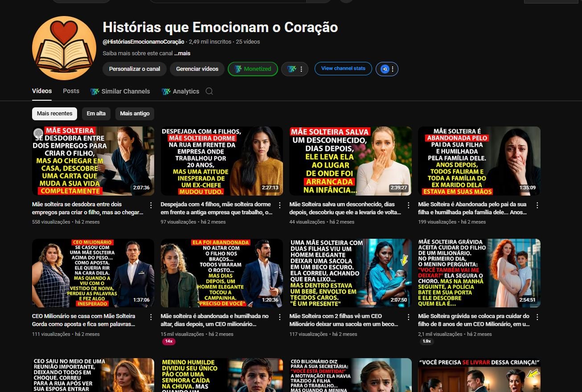Image resolution: width=582 pixels, height=392 pixels.
Task: Select the 'Em alta' filter chip
Action: coord(96,114)
